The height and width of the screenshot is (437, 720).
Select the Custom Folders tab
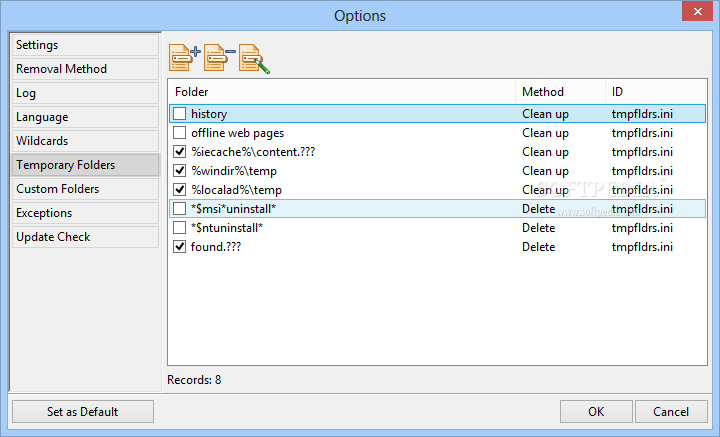point(84,189)
